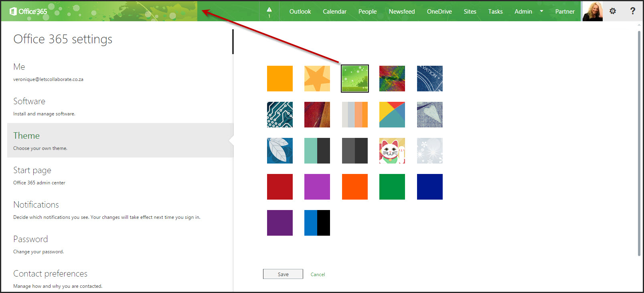The height and width of the screenshot is (293, 644).
Task: Click the Cancel link
Action: point(318,275)
